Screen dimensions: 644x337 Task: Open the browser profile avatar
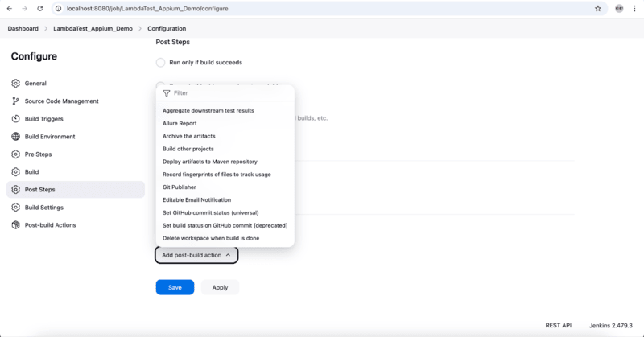tap(619, 9)
